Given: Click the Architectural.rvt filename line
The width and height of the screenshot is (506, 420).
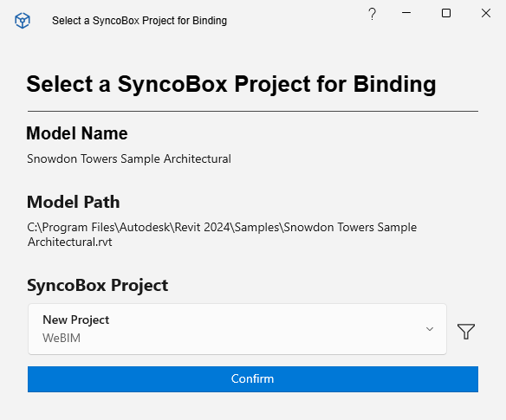Looking at the screenshot, I should 69,242.
